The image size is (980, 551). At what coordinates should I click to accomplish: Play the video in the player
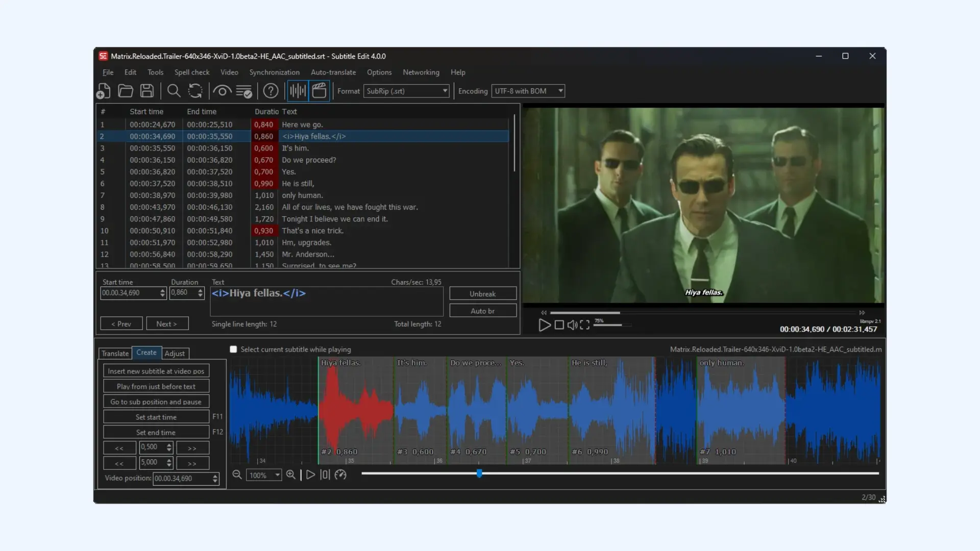coord(545,325)
